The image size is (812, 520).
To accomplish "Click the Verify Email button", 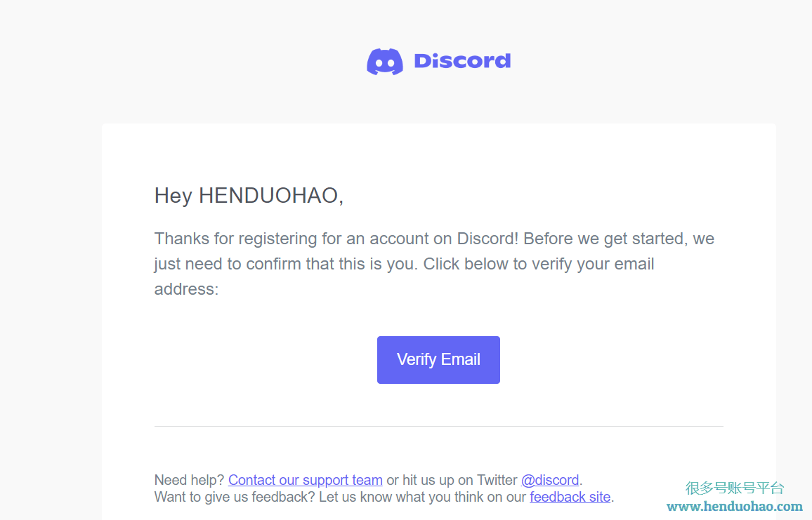I will (438, 359).
